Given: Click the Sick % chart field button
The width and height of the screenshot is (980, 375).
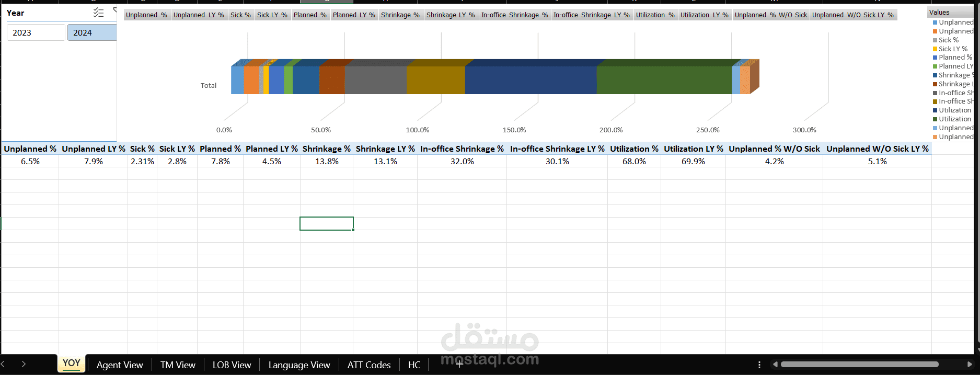Looking at the screenshot, I should click(x=241, y=15).
